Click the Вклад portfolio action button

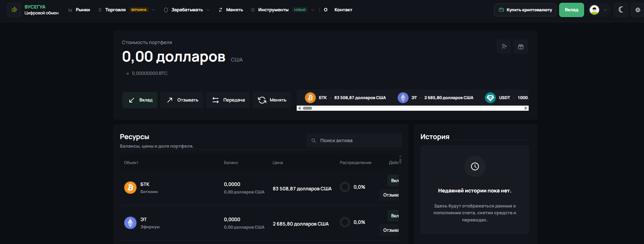(140, 100)
